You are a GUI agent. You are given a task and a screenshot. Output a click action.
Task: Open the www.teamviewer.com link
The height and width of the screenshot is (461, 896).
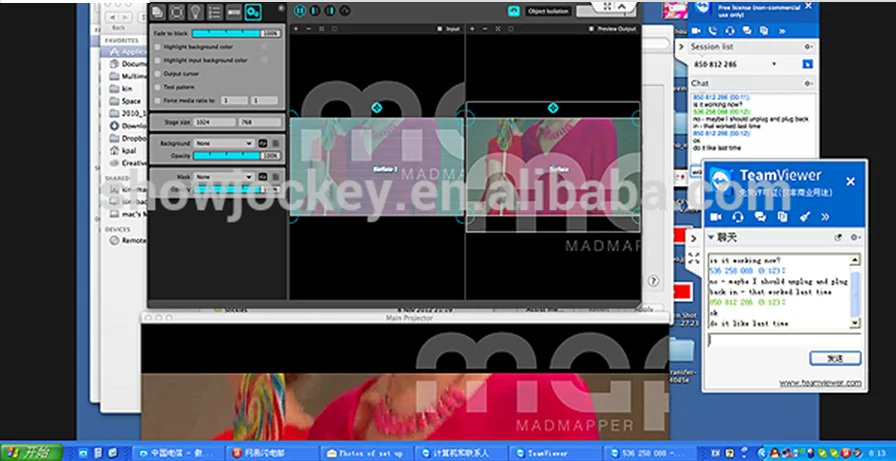[x=820, y=382]
